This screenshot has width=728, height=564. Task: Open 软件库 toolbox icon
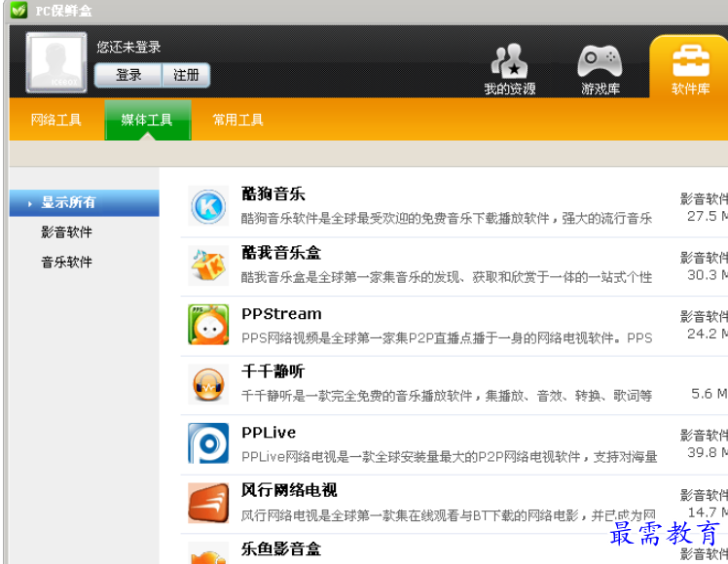[x=691, y=60]
